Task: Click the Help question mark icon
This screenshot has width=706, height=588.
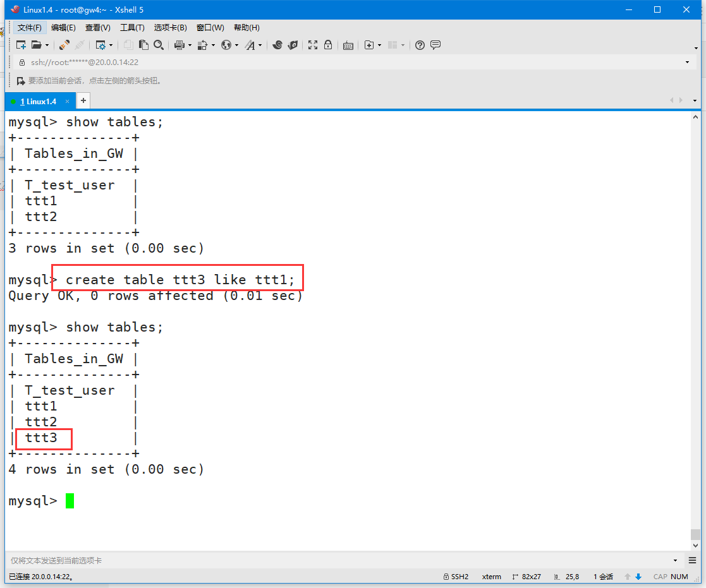Action: click(420, 45)
